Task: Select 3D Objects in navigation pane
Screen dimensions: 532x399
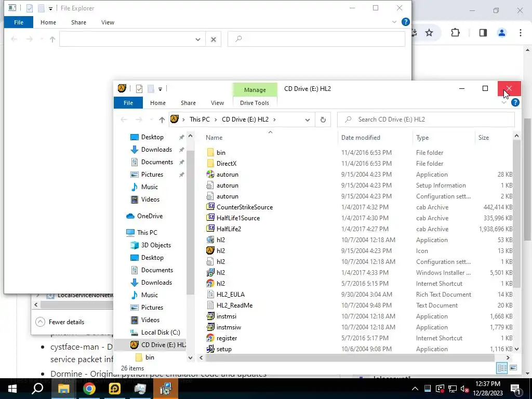Action: pos(156,245)
